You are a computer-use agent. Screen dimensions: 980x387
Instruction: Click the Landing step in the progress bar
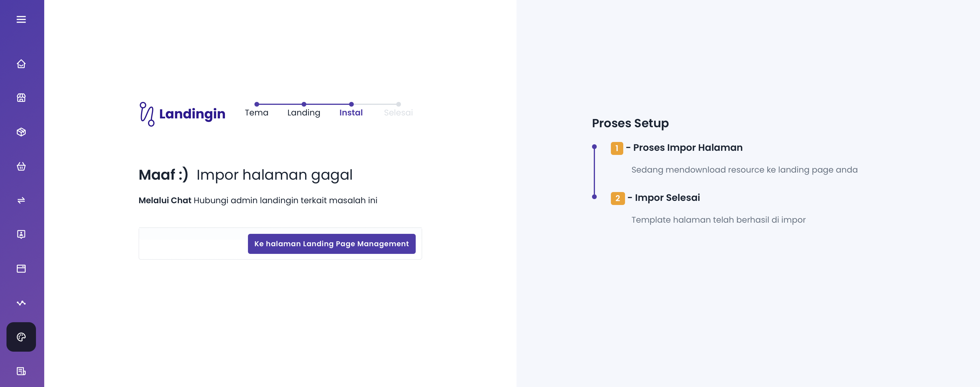coord(304,113)
